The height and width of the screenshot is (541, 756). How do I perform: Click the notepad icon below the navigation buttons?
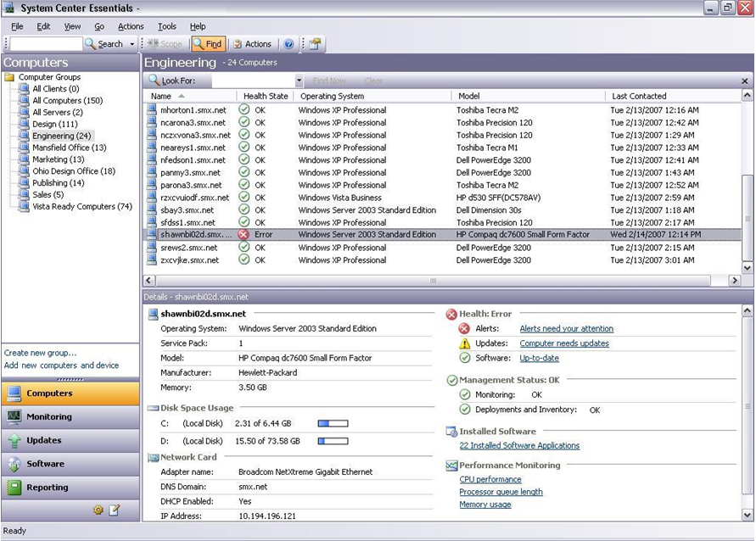115,510
